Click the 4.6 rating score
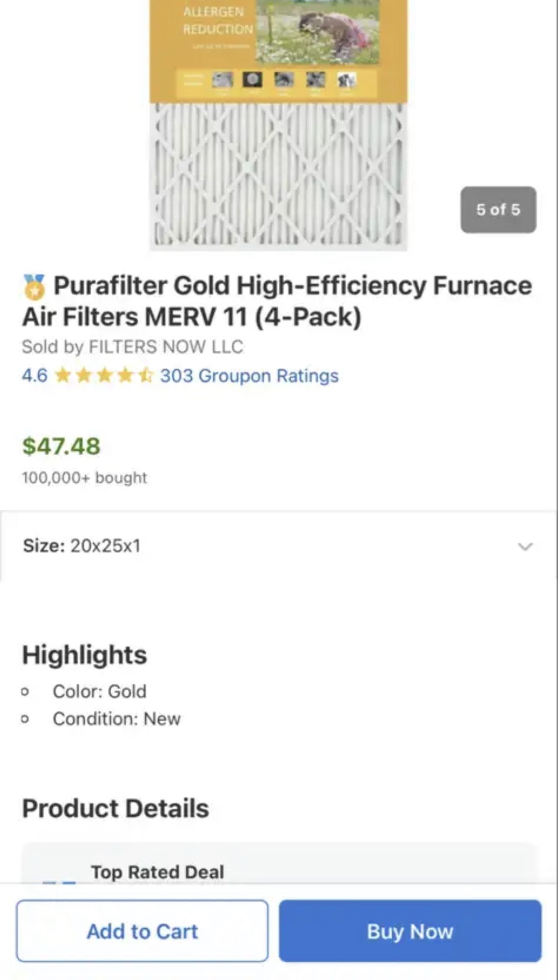 click(x=35, y=376)
